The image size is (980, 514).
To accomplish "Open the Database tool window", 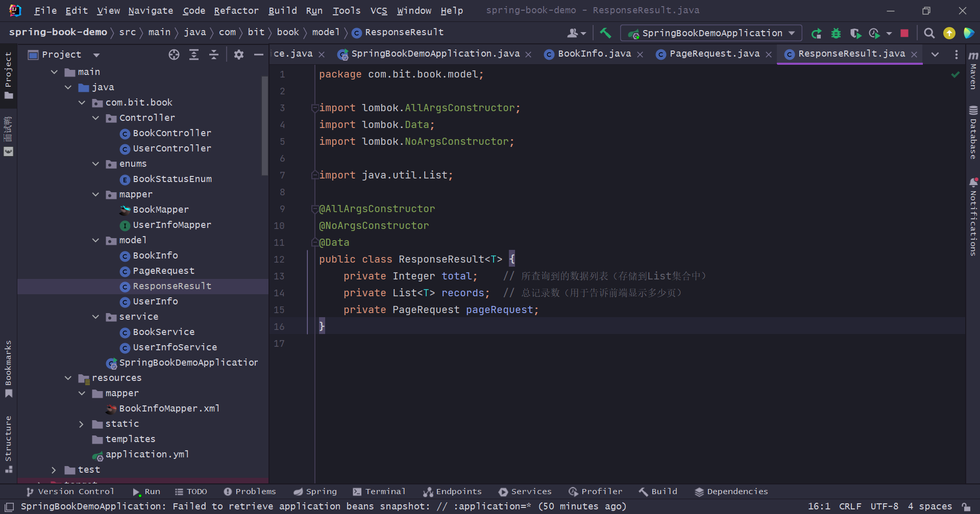I will [x=973, y=133].
